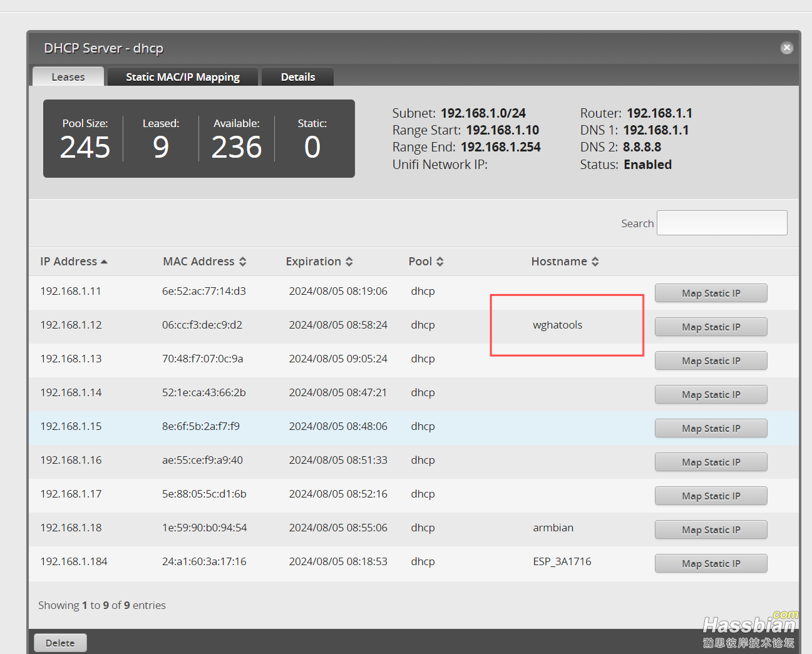Map static IP for ESP_3A1716 host
This screenshot has height=654, width=812.
point(711,563)
